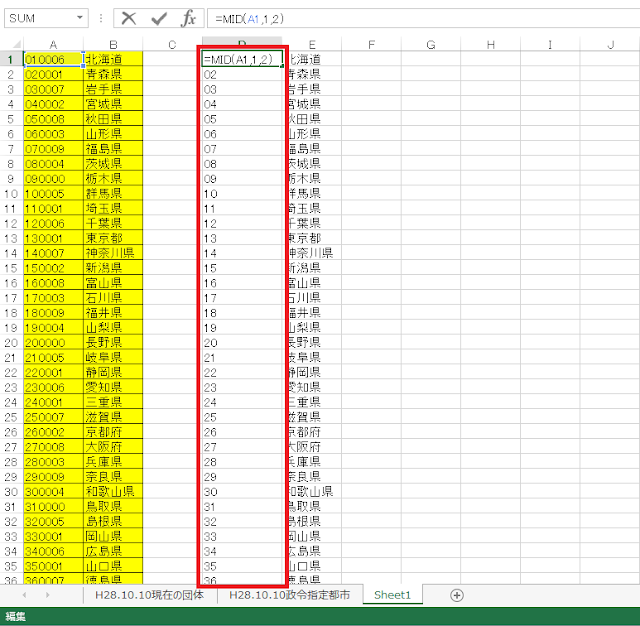Image resolution: width=640 pixels, height=626 pixels.
Task: Click the column G header
Action: coord(431,44)
